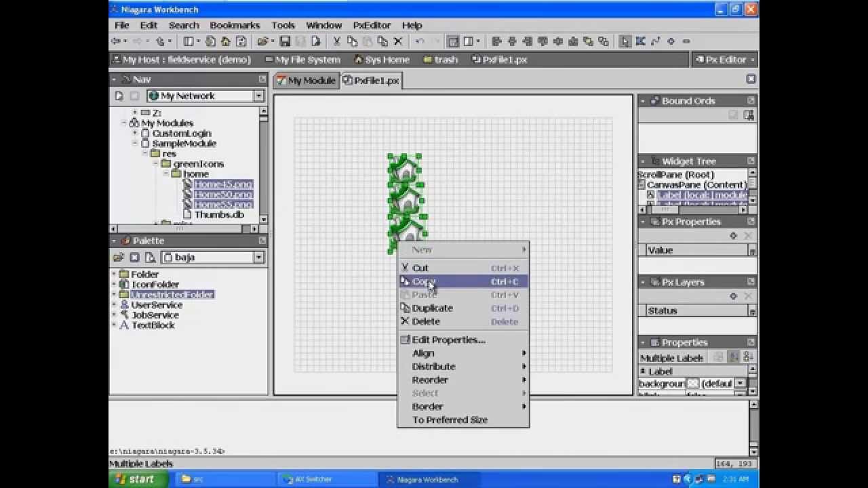Collapse the My Modules tree node
The width and height of the screenshot is (868, 488).
point(125,123)
